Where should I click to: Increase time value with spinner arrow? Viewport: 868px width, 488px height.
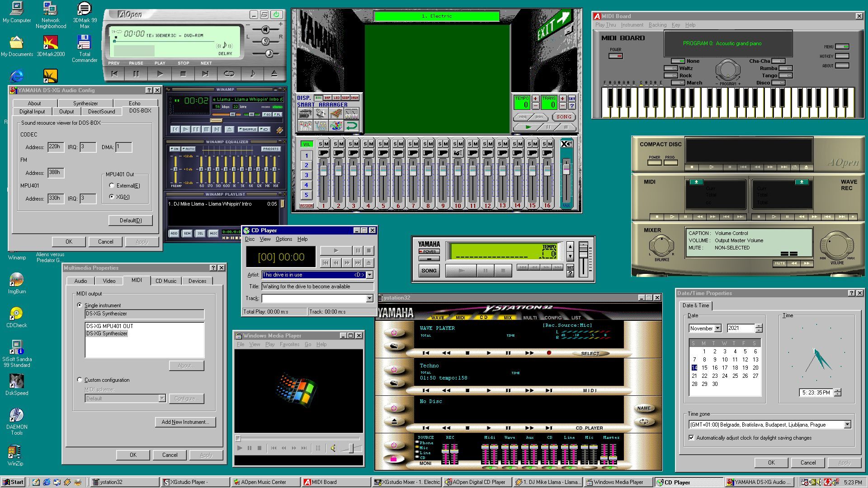[837, 390]
